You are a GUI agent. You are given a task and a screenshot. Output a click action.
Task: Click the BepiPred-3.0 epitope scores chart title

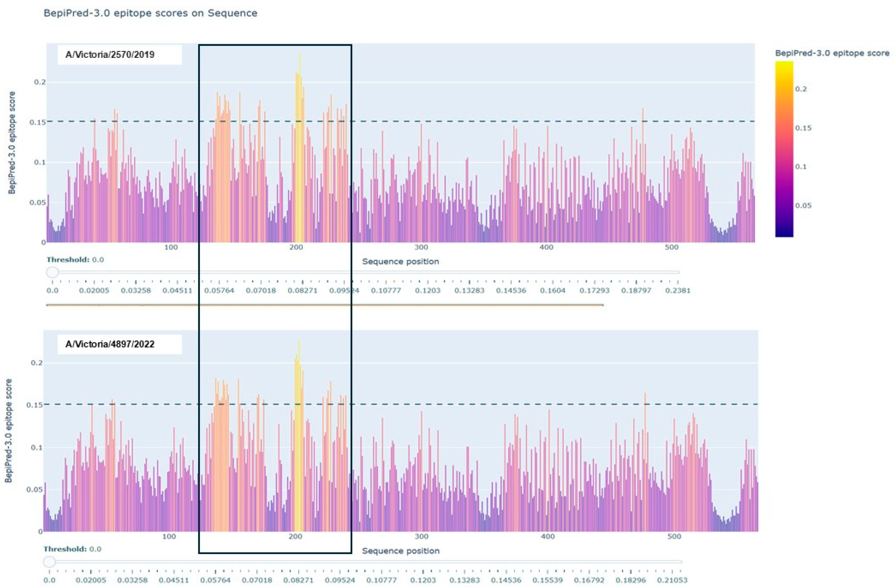coord(150,13)
